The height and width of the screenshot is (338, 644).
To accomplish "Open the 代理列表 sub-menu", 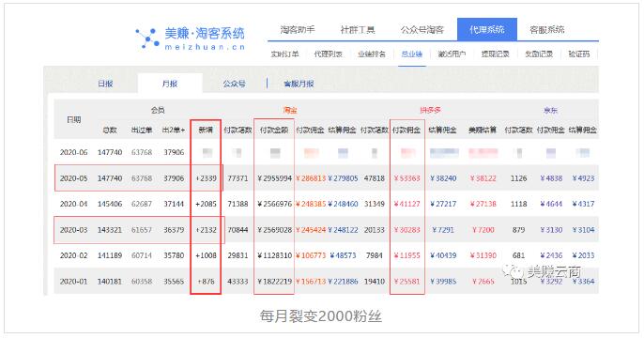I will click(329, 54).
